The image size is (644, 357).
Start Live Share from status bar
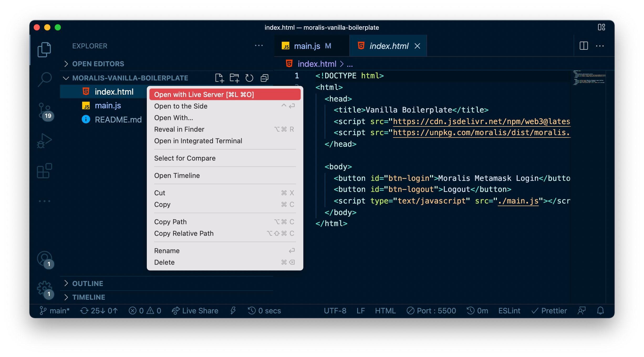[x=195, y=311]
